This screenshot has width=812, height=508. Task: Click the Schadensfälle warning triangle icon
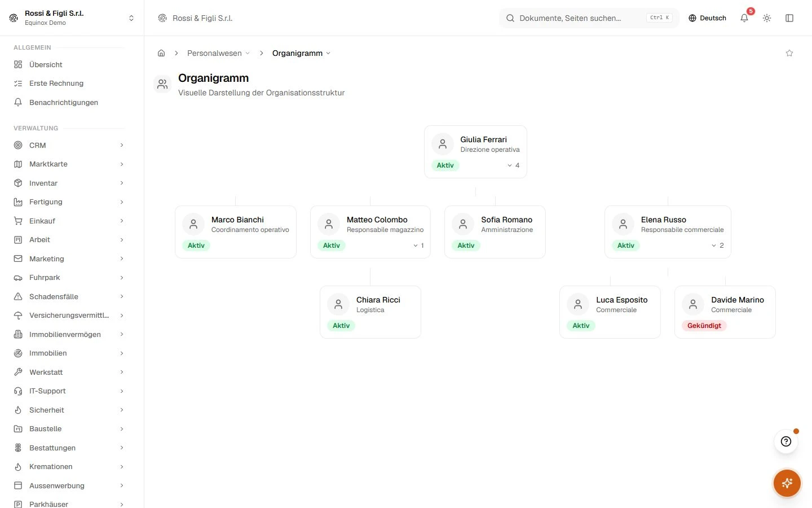tap(18, 296)
